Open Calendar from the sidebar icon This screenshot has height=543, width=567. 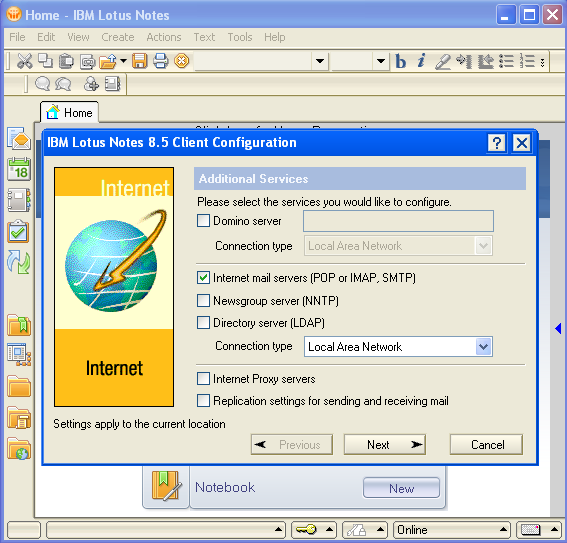point(19,169)
